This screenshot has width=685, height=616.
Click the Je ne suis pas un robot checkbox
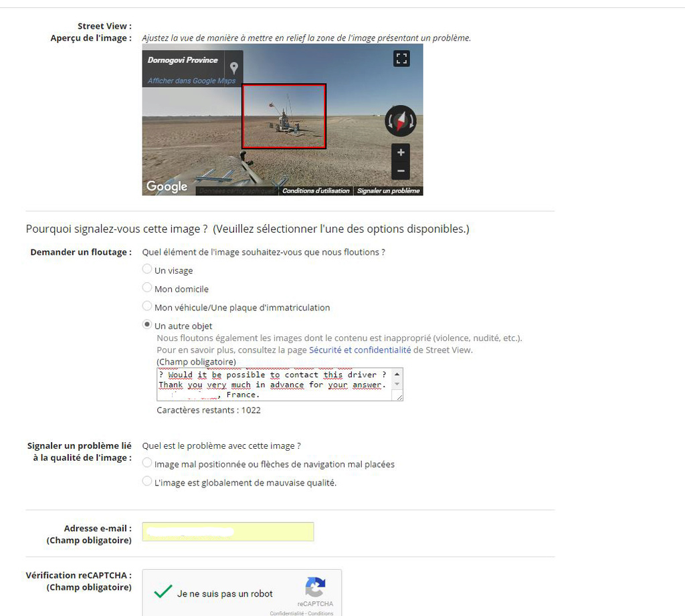pyautogui.click(x=163, y=592)
